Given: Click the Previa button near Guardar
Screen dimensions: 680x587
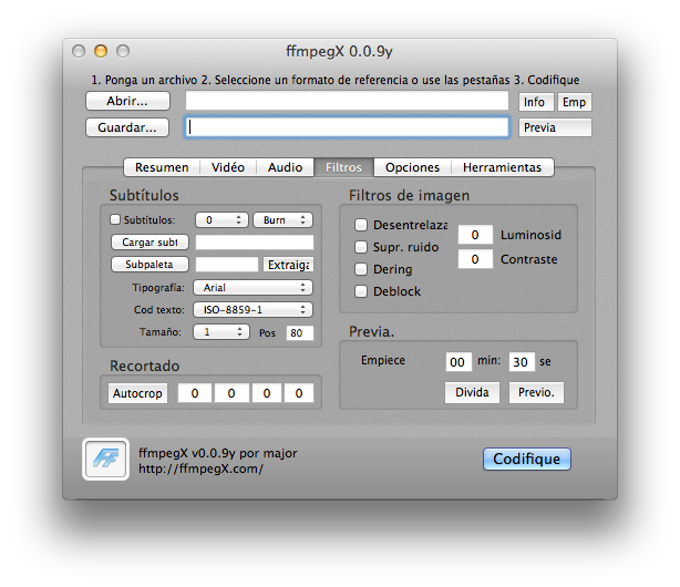Looking at the screenshot, I should [x=555, y=128].
